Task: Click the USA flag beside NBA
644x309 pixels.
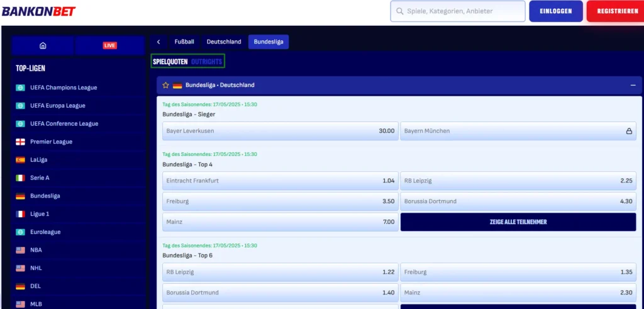Action: coord(21,250)
